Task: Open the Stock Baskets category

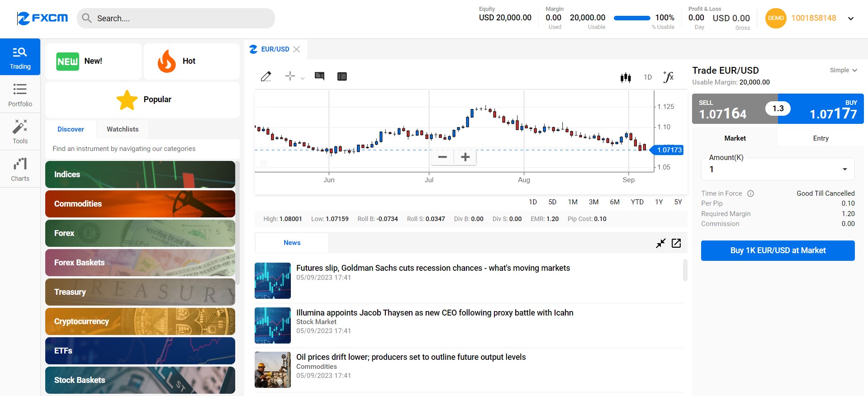Action: [x=140, y=380]
